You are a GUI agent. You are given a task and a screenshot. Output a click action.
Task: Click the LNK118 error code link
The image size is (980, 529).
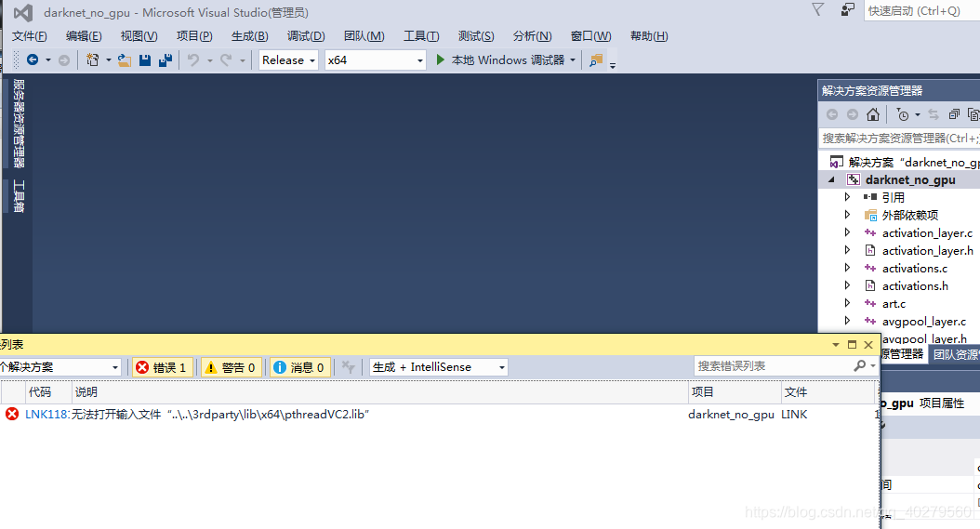46,414
